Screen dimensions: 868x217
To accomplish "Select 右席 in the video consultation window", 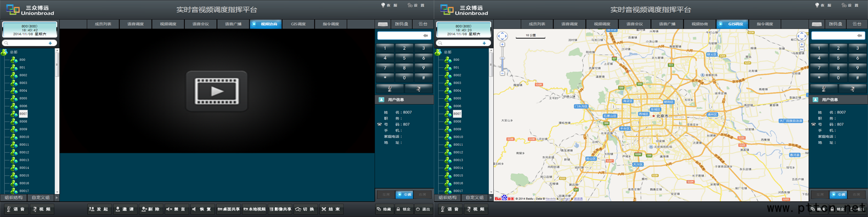I will pyautogui.click(x=422, y=195).
